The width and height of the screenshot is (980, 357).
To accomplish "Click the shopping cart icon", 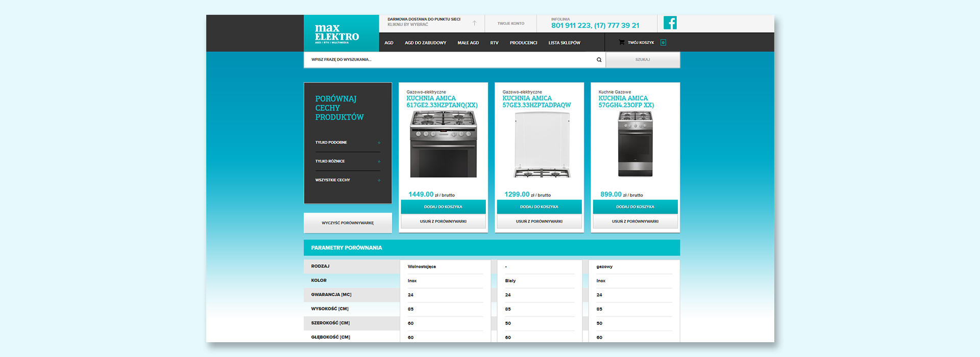I will 621,42.
